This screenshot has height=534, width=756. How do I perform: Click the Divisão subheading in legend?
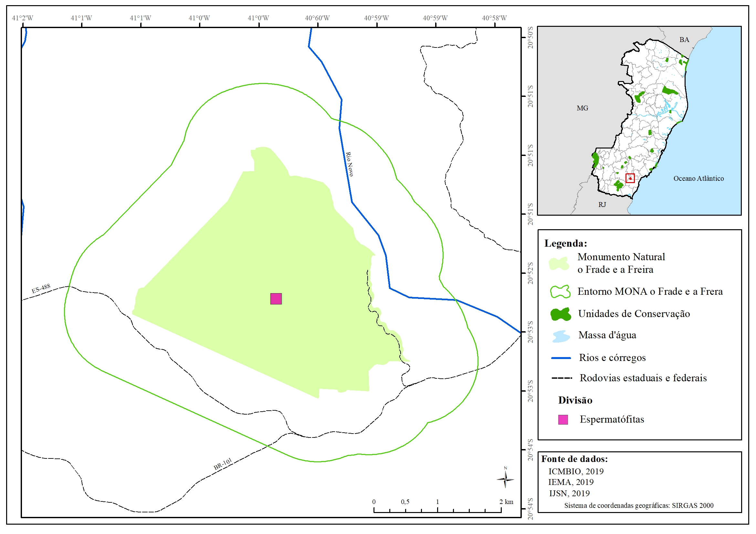(x=575, y=400)
